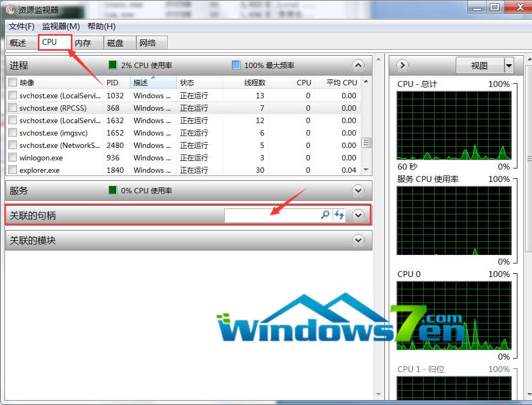Open the 视图 dropdown arrow
Viewport: 532px width, 405px height.
coord(508,65)
